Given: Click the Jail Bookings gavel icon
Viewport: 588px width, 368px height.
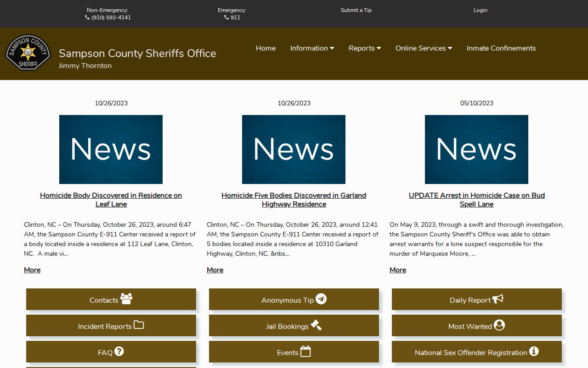Looking at the screenshot, I should (316, 325).
